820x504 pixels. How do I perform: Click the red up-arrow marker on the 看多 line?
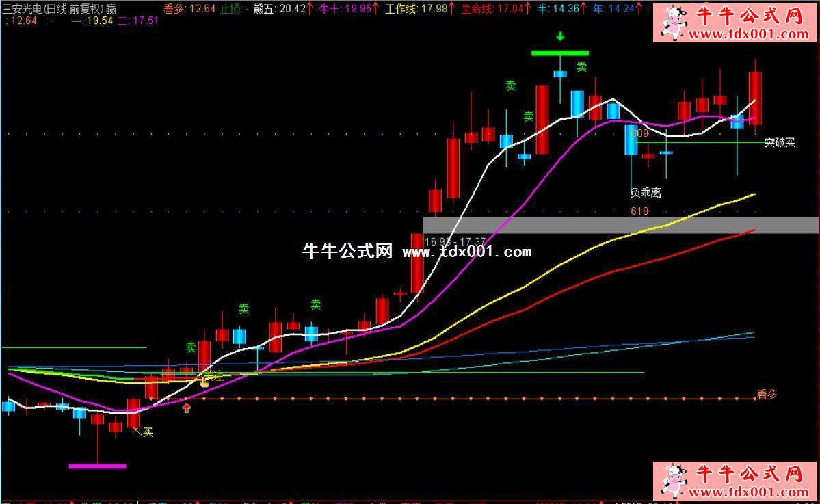[x=187, y=408]
